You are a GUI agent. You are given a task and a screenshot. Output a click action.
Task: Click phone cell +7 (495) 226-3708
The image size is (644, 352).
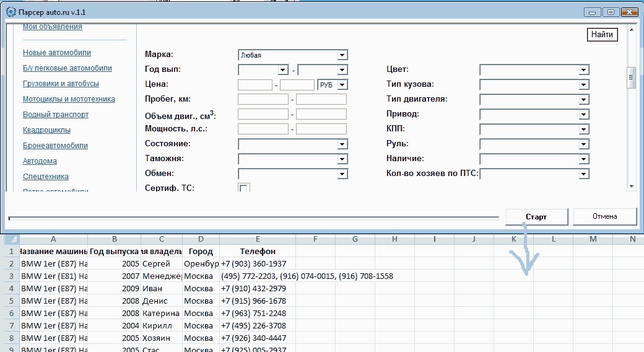[258, 326]
